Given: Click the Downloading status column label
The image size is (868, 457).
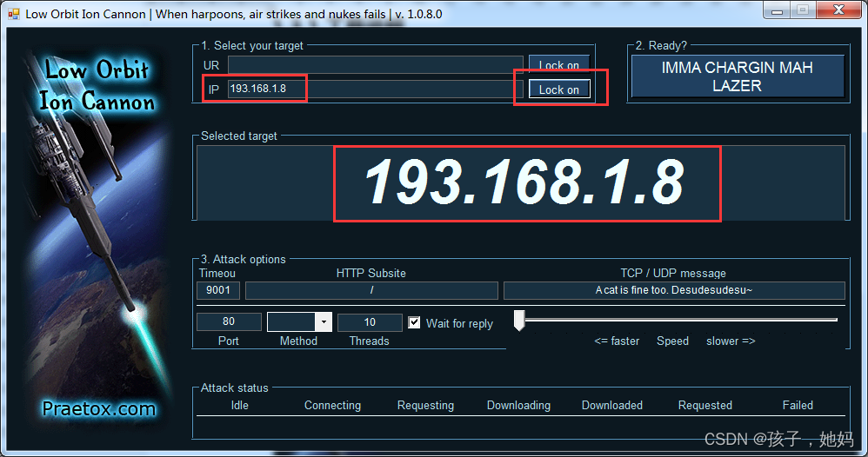Looking at the screenshot, I should click(x=518, y=406).
